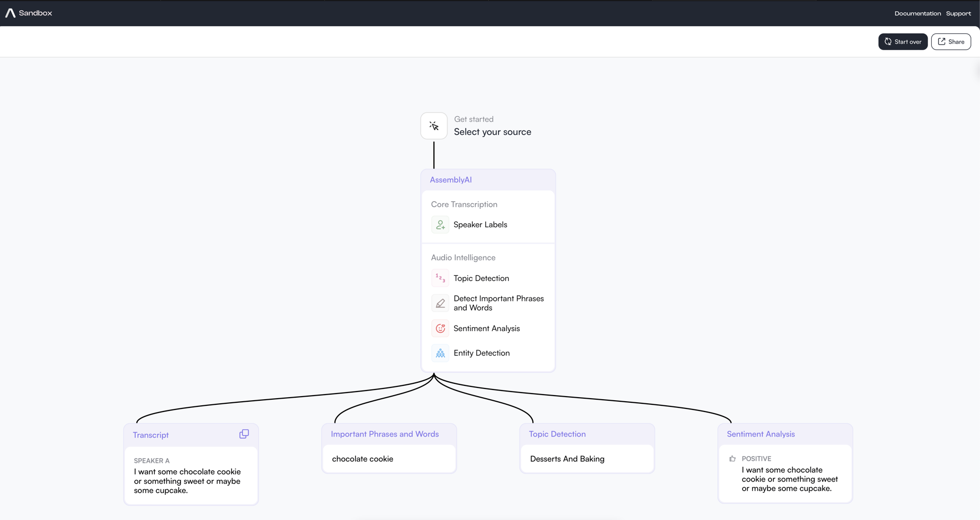Click the Sandbox title in the header
The image size is (980, 520).
coord(35,13)
